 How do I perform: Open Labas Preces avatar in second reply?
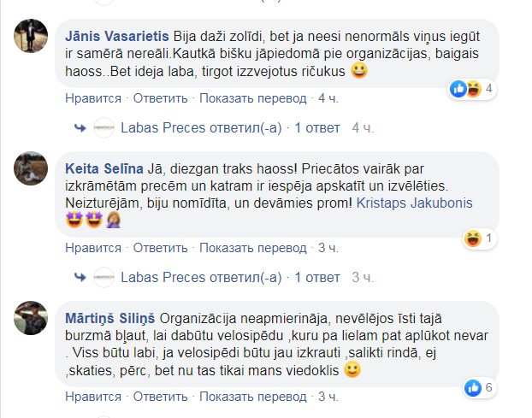103,277
